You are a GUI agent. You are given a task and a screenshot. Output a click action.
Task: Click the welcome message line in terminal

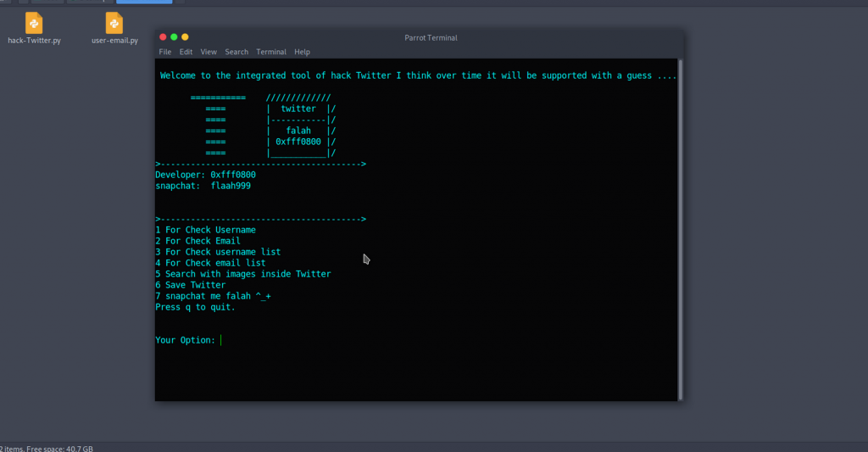coord(418,75)
